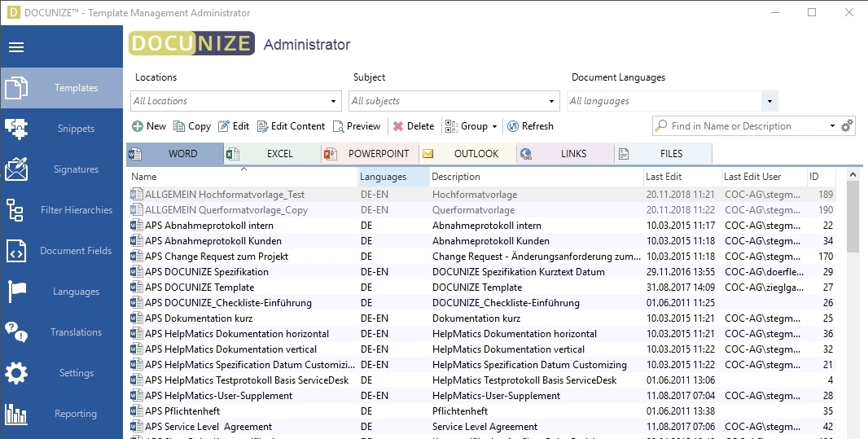Click the Word icon of ALLGEMEIN Hochformatvorlage_Test
This screenshot has width=868, height=439.
pyautogui.click(x=136, y=195)
